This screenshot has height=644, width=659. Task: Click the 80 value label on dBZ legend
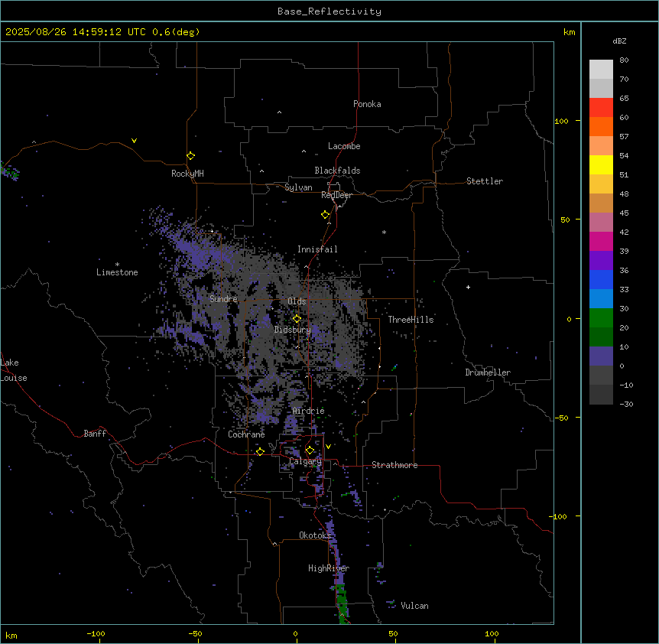click(624, 60)
